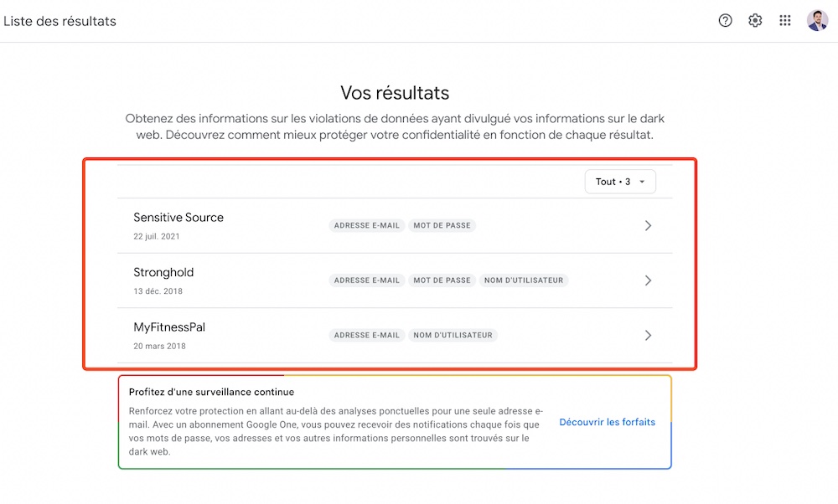Select NOM D'UTILISATEUR tag on MyFitnessPal row
Screen dimensions: 838x504
pos(453,335)
